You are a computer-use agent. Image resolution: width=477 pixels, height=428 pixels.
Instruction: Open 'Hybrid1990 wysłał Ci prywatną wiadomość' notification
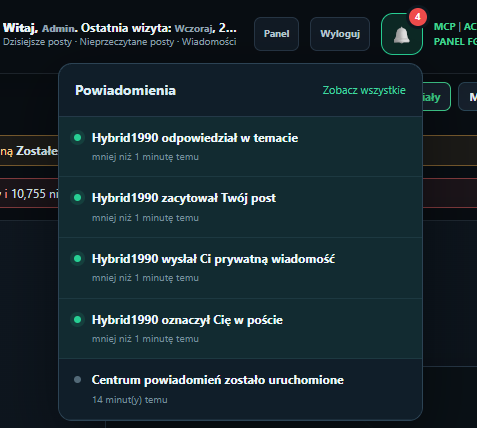(240, 268)
